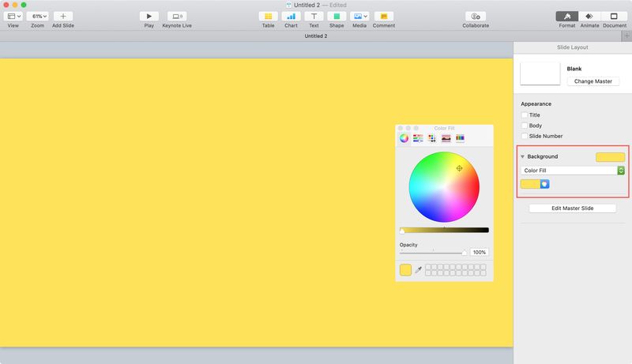632x364 pixels.
Task: Enable the Title checkbox
Action: 525,115
